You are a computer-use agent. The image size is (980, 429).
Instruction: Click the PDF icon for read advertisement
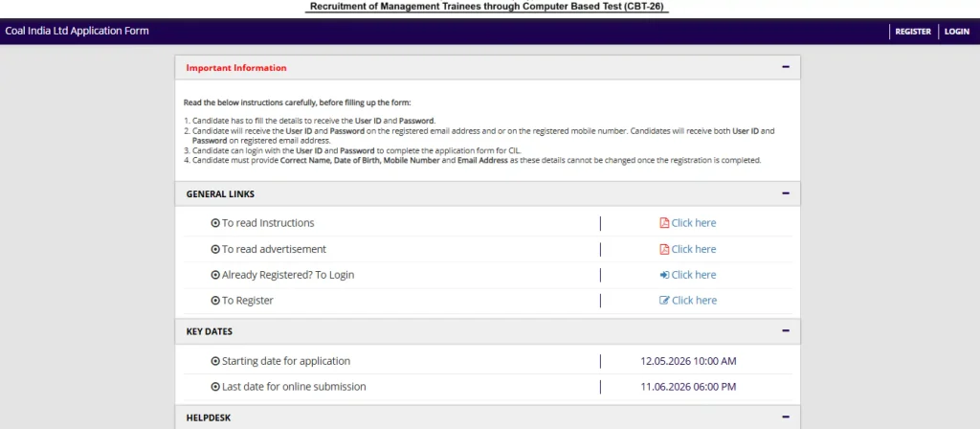pos(664,249)
